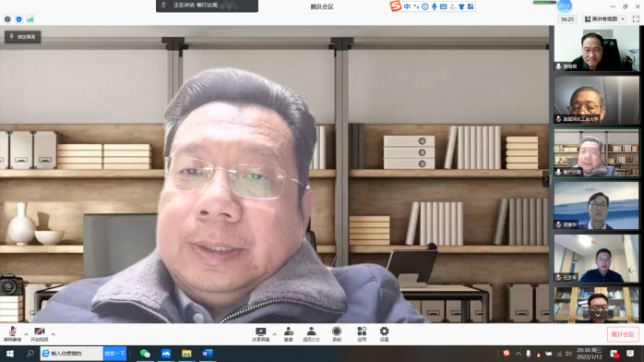Open the taskbar clock and date
Viewport: 644px width, 362px height.
590,354
